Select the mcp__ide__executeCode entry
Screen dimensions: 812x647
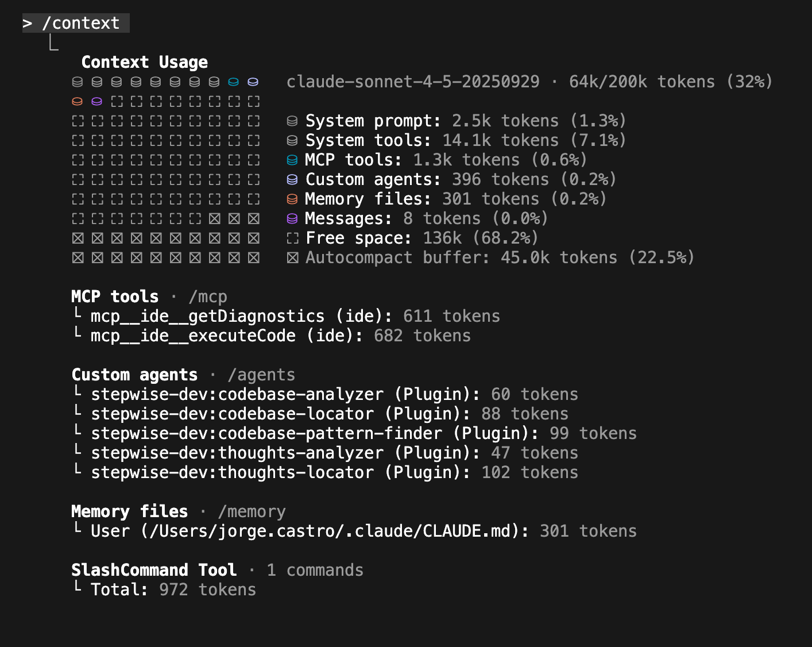coord(193,336)
